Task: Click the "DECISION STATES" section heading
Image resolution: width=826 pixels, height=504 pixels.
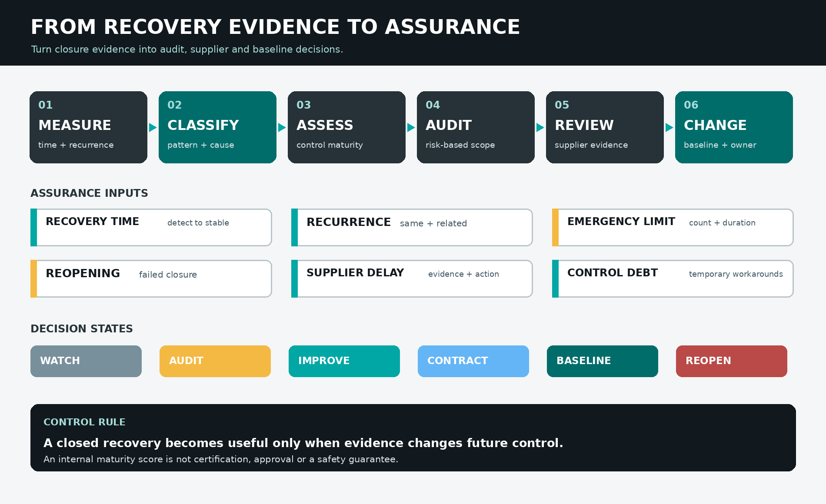Action: pyautogui.click(x=82, y=329)
